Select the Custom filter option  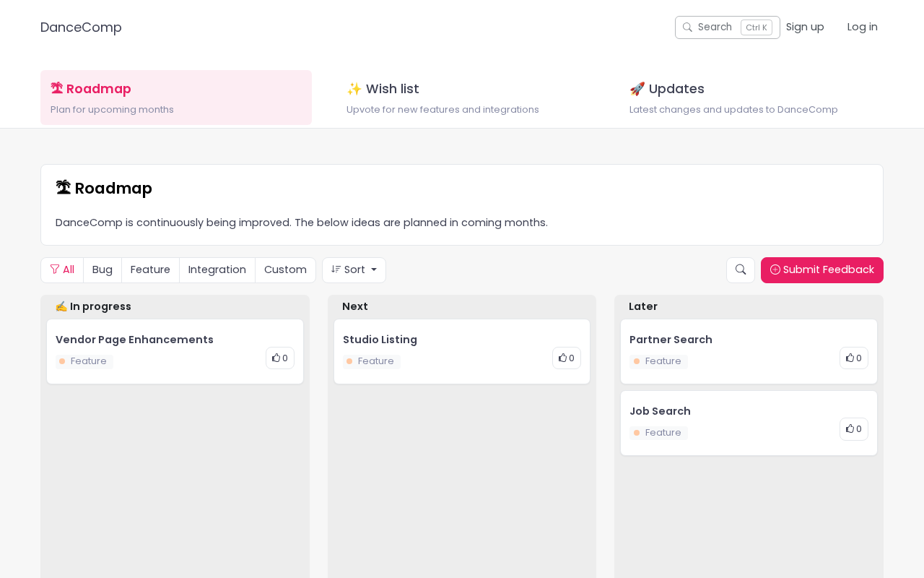coord(285,270)
